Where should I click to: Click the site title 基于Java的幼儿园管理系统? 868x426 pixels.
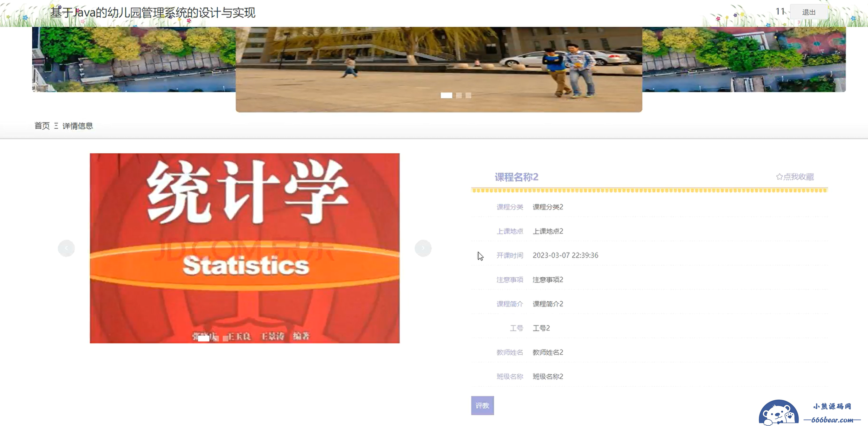153,13
